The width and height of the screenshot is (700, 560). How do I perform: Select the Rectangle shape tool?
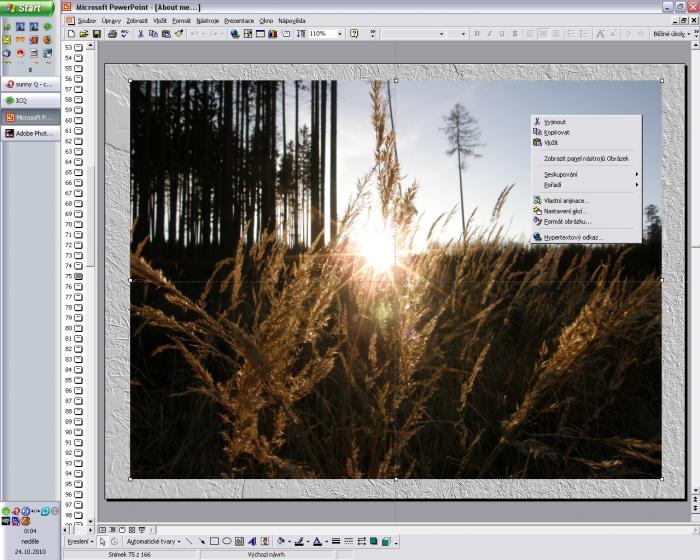point(214,541)
